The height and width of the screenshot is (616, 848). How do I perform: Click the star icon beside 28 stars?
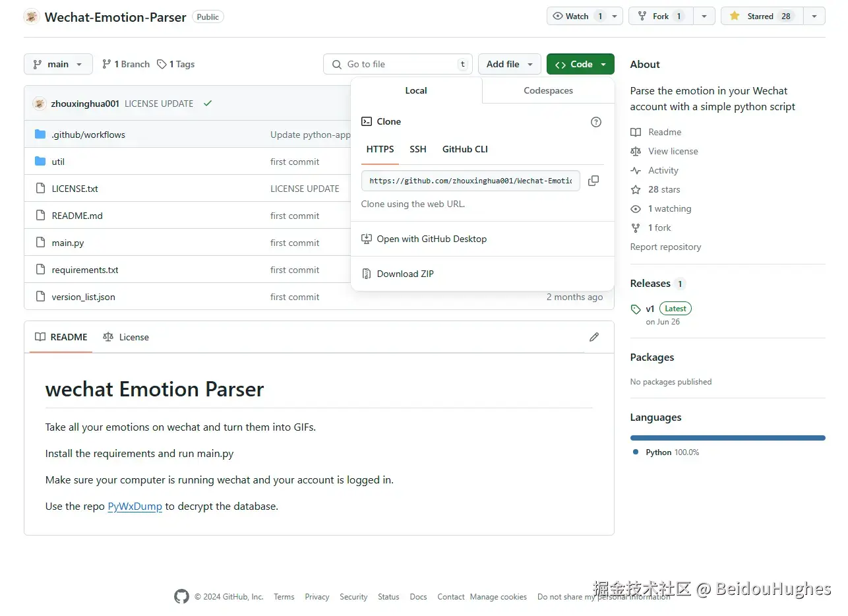pyautogui.click(x=636, y=190)
